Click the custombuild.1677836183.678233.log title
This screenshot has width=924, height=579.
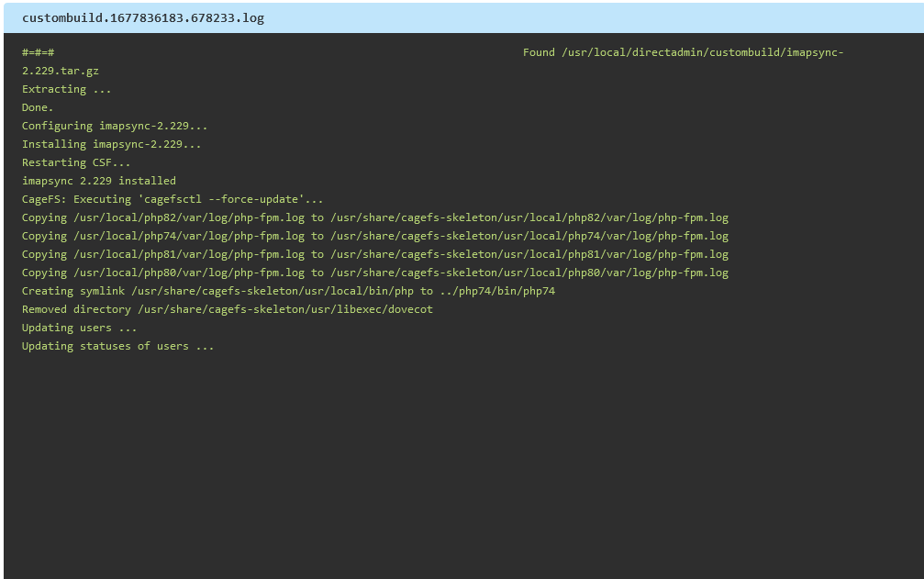tap(143, 18)
